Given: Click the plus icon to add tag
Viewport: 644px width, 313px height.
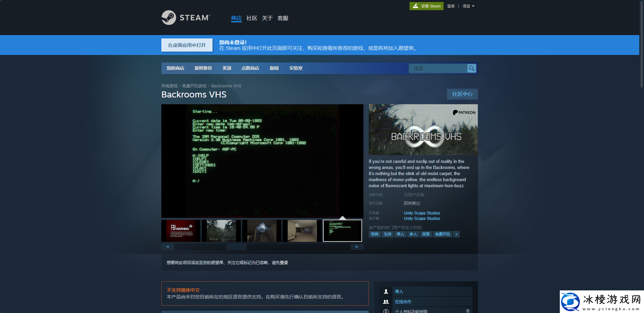Looking at the screenshot, I should pos(456,234).
